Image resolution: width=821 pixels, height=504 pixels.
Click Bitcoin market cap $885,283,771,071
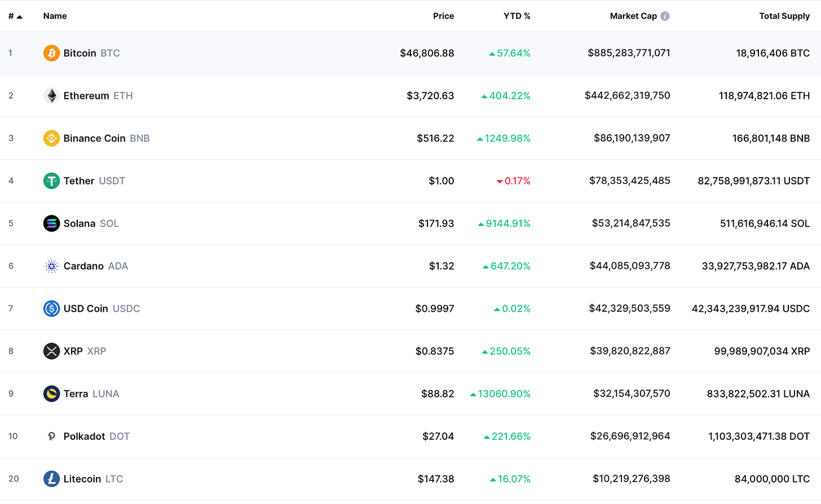(x=629, y=53)
